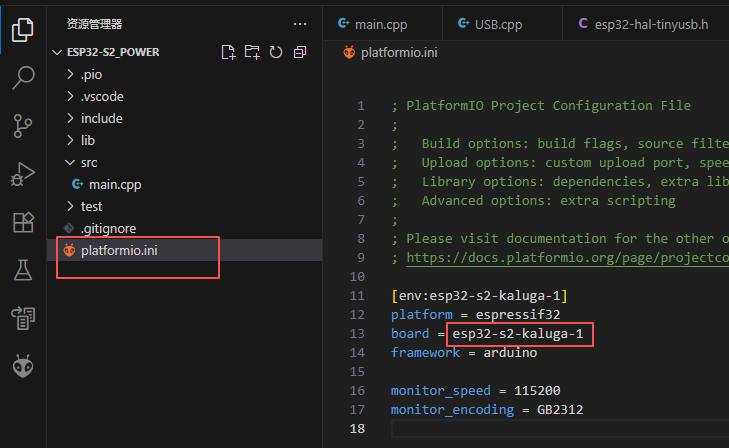Image resolution: width=729 pixels, height=448 pixels.
Task: Open the docs.platformio.org link on line 9
Action: pyautogui.click(x=567, y=257)
